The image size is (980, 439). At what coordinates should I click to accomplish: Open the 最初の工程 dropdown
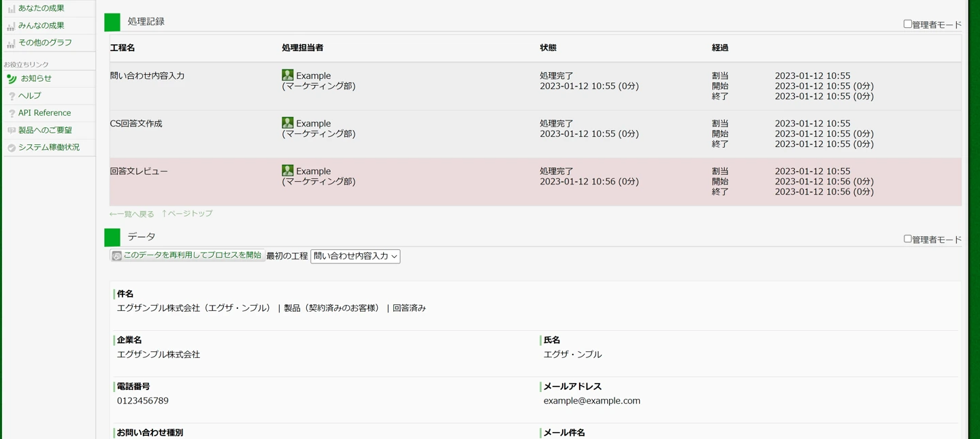355,257
